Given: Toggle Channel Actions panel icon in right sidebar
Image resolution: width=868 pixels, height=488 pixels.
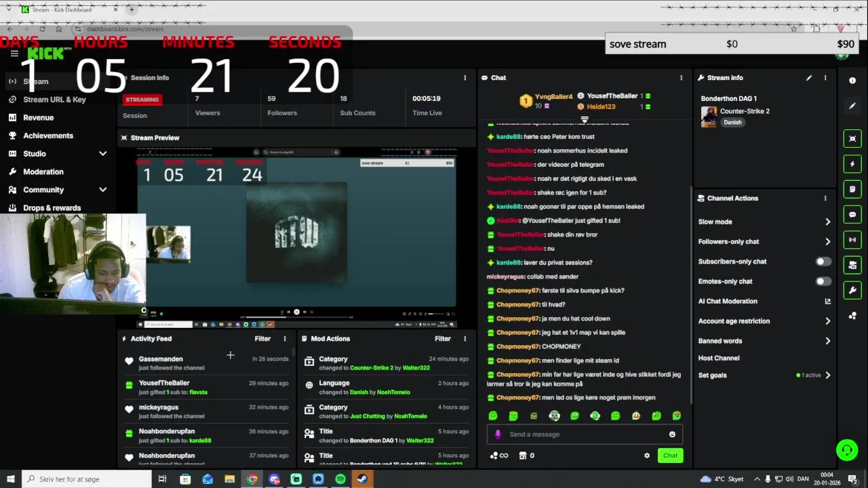Looking at the screenshot, I should click(852, 265).
